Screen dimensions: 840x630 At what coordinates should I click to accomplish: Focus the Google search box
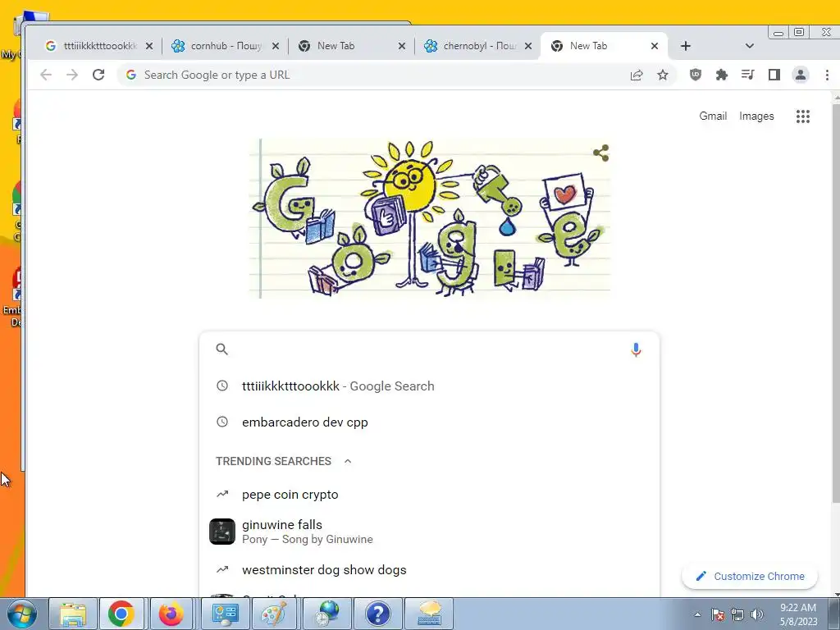428,349
